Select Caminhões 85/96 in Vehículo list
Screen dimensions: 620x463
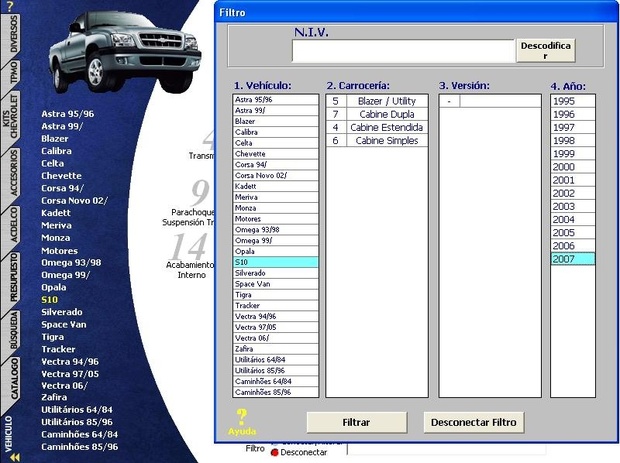pos(276,392)
